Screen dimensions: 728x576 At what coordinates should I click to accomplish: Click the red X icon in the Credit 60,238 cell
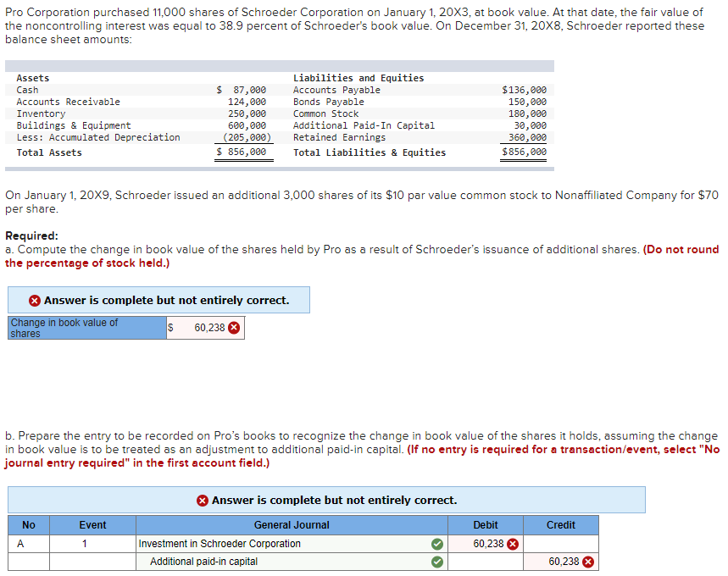coord(588,562)
